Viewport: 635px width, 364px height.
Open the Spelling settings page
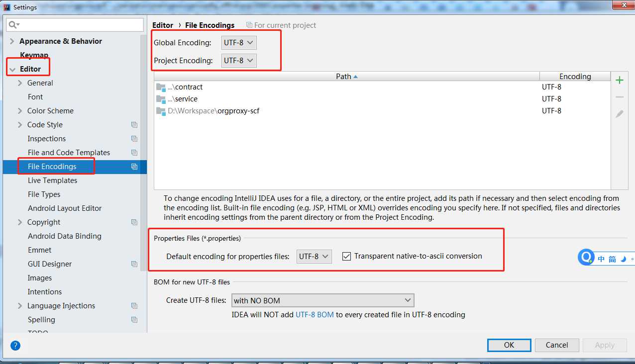41,320
